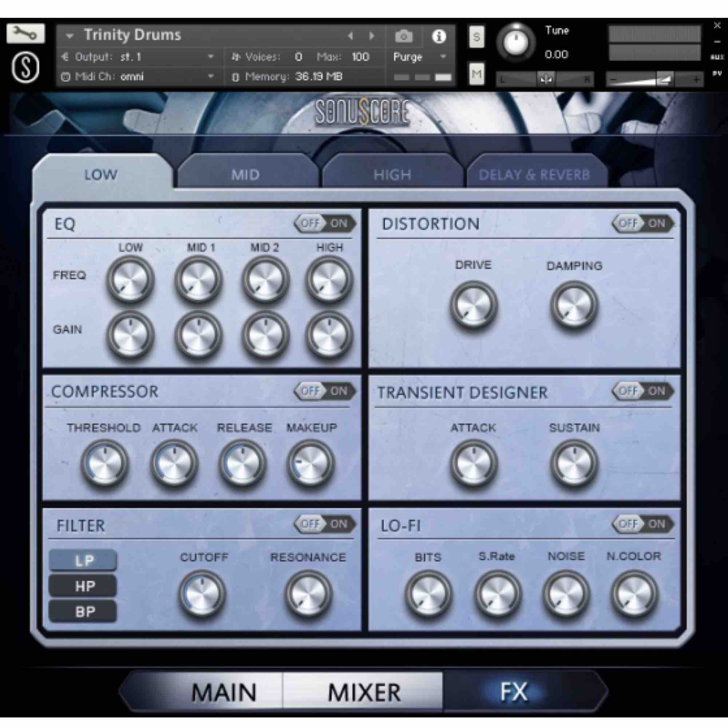
Task: Toggle the aux sends view
Action: [x=717, y=57]
